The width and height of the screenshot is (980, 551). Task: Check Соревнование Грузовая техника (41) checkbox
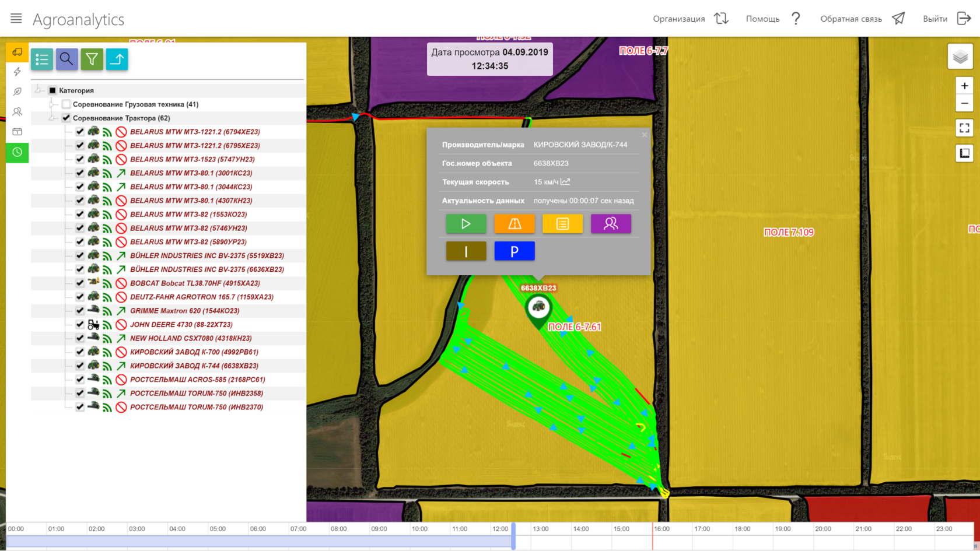click(66, 104)
